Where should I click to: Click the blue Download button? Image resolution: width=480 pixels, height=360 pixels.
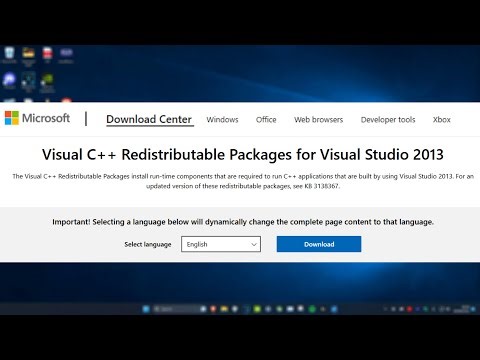click(319, 244)
